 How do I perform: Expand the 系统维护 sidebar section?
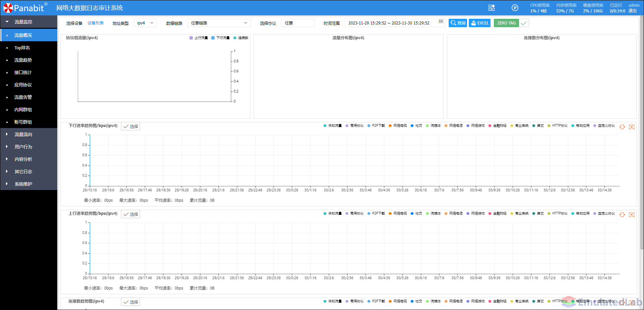tap(29, 184)
